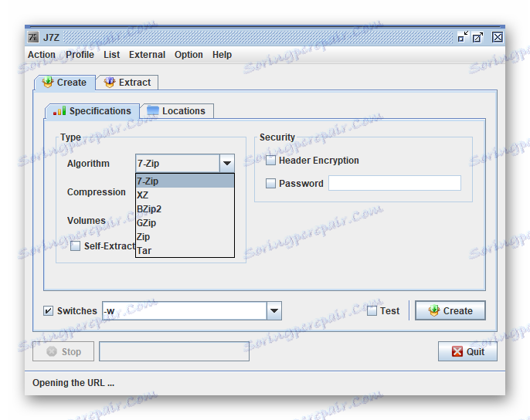Enable the Password checkbox

point(270,184)
